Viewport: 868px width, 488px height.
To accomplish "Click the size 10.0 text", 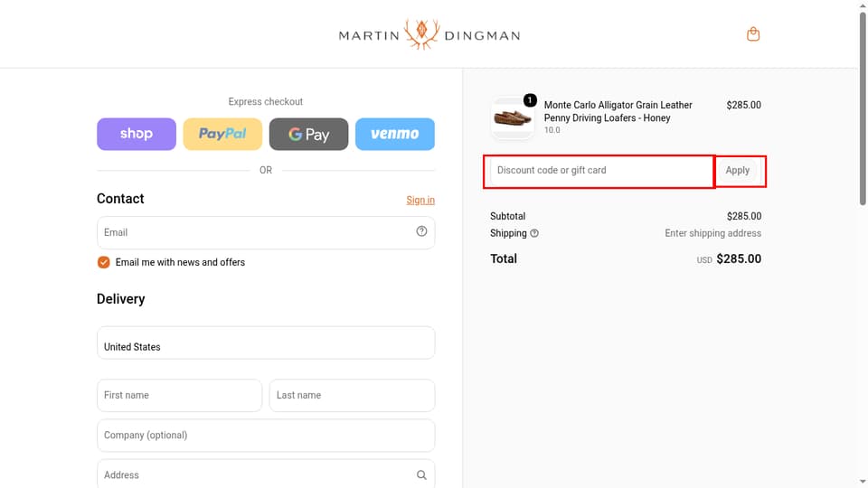I will pyautogui.click(x=552, y=130).
